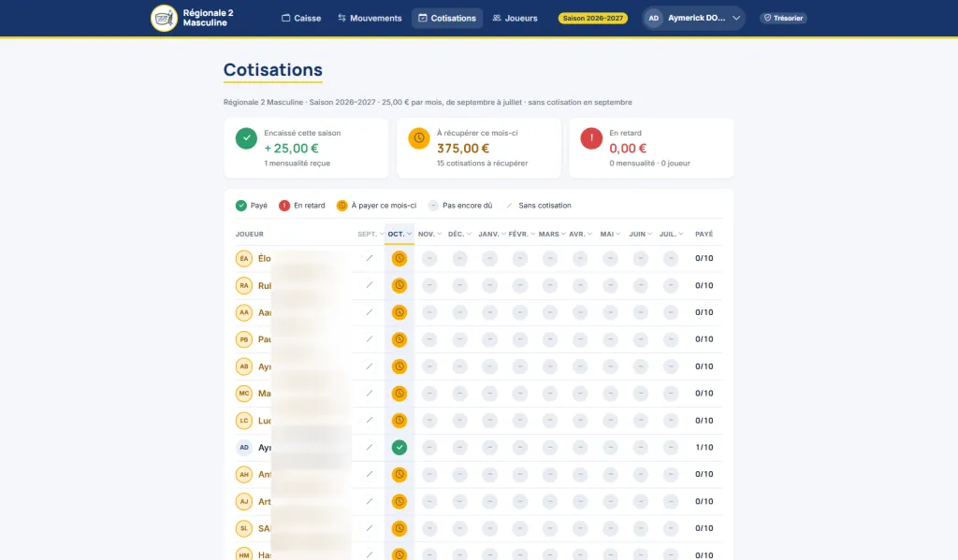Click the JOUEUR column header

point(249,234)
